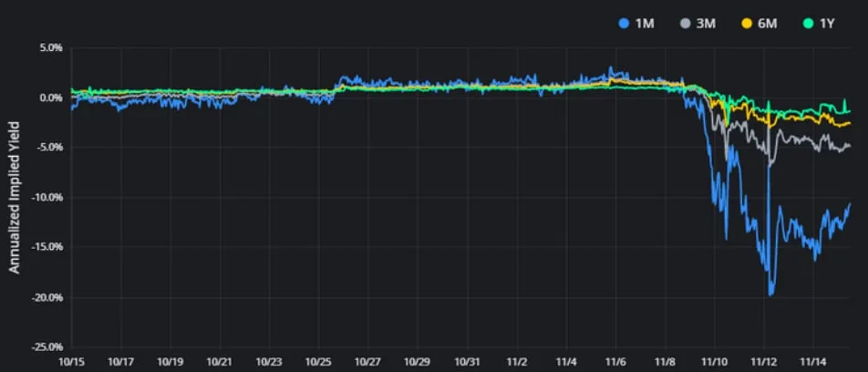Viewport: 868px width, 372px height.
Task: Toggle the 1Y series in the legend
Action: click(x=819, y=25)
